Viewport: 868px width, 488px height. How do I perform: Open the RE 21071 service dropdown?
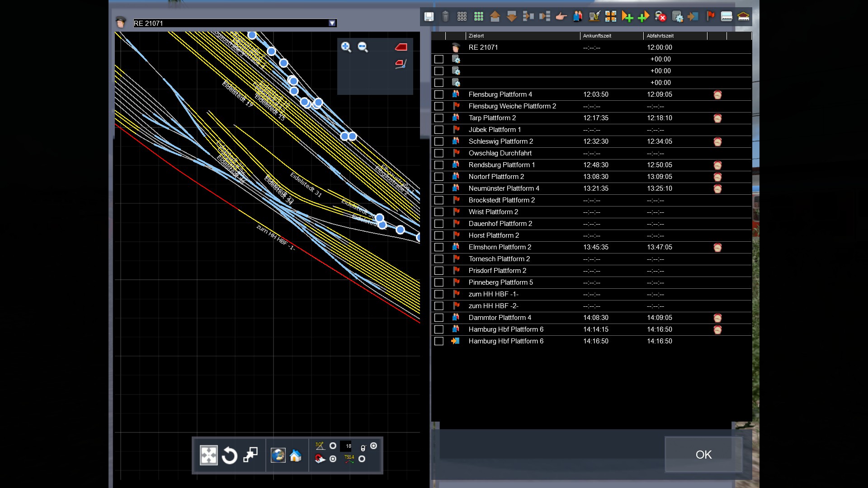(x=332, y=23)
